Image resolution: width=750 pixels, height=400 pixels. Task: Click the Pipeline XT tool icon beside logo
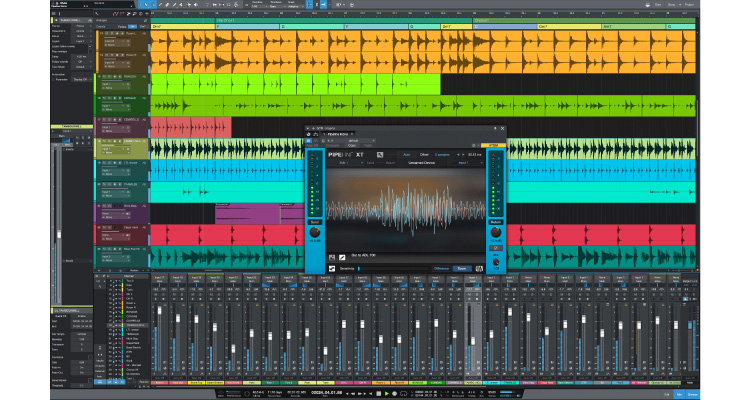(380, 155)
